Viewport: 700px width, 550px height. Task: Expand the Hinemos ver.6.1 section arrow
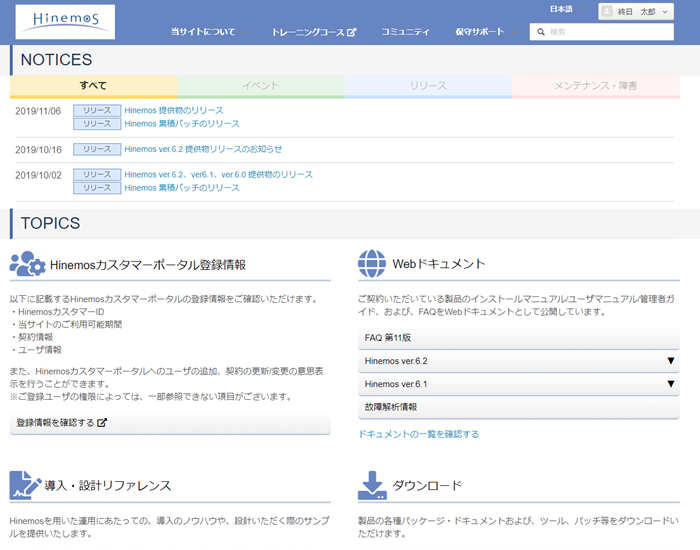(x=671, y=383)
